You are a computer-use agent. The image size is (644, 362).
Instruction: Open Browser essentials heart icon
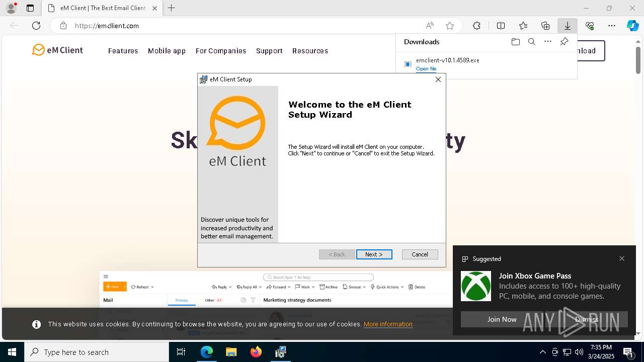(x=590, y=26)
